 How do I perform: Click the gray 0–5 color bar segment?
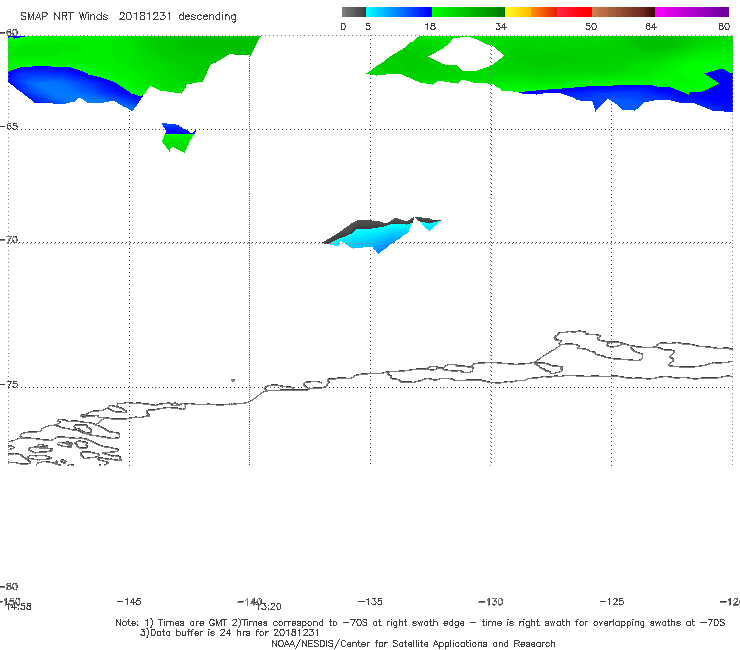click(353, 12)
